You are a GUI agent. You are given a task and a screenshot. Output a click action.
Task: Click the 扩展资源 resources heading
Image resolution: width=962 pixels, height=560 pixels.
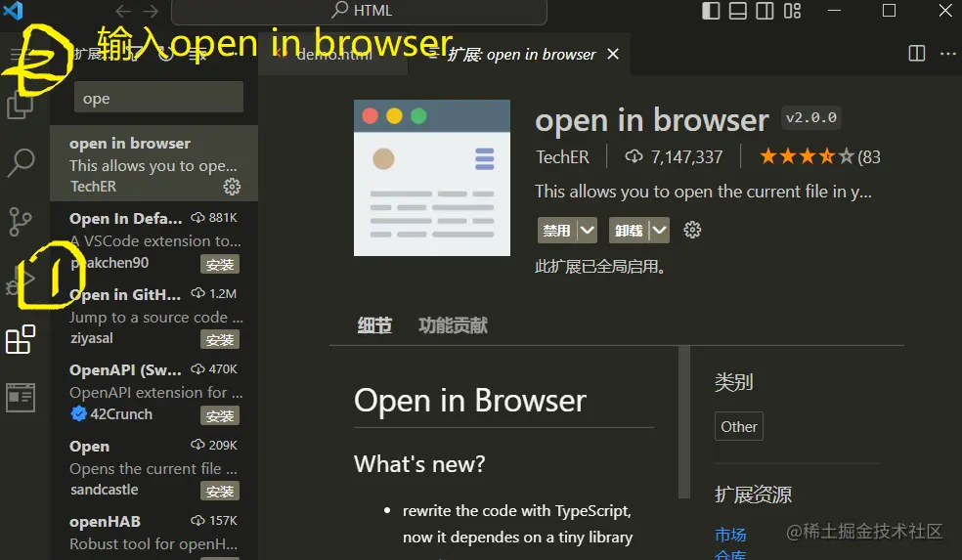754,495
